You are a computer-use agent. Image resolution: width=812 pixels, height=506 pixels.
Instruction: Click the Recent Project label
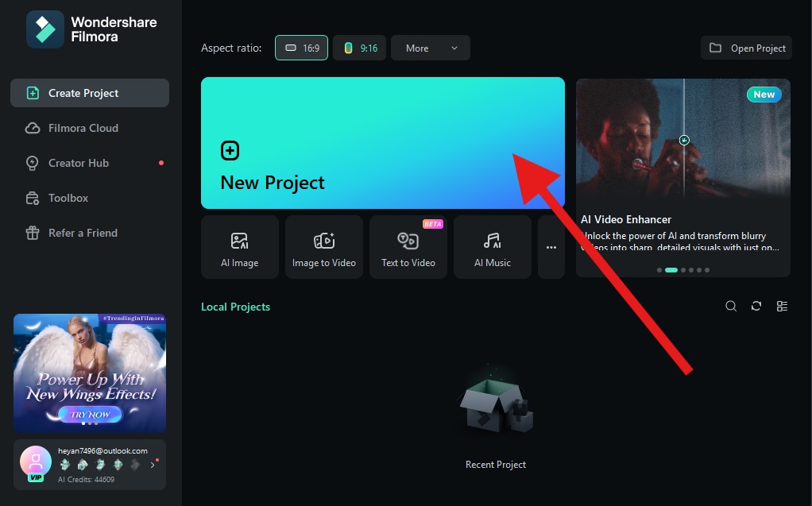[x=496, y=465]
